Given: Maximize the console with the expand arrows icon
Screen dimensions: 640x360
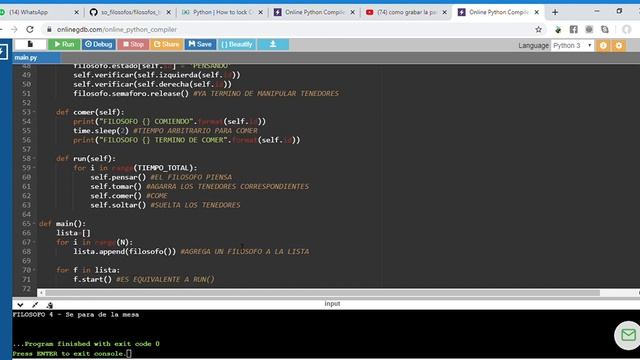Looking at the screenshot, I should pos(35,304).
